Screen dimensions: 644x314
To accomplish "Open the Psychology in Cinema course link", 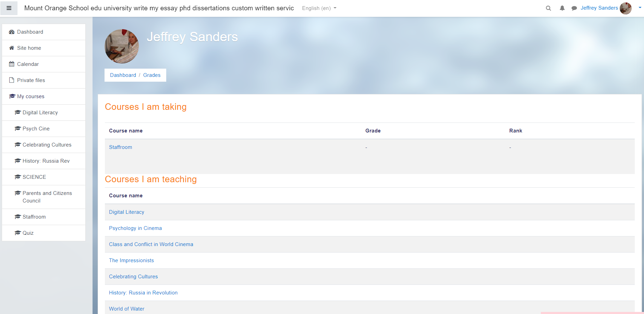I will point(135,228).
